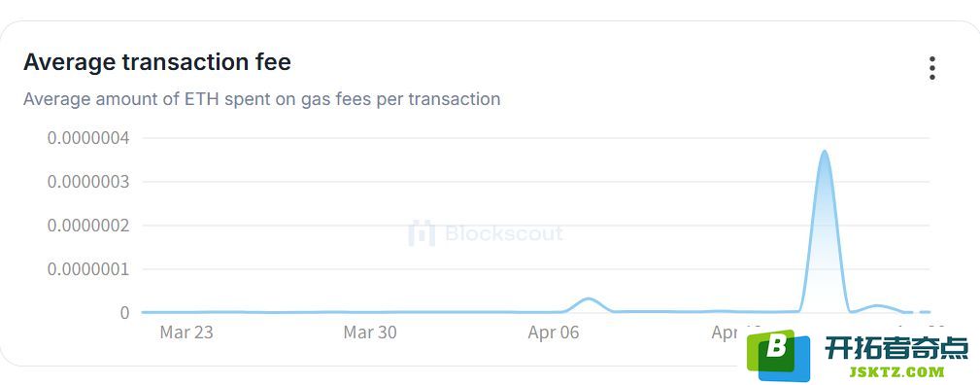Viewport: 980px width, 385px height.
Task: Select the small bump after Apr 06
Action: (x=588, y=299)
